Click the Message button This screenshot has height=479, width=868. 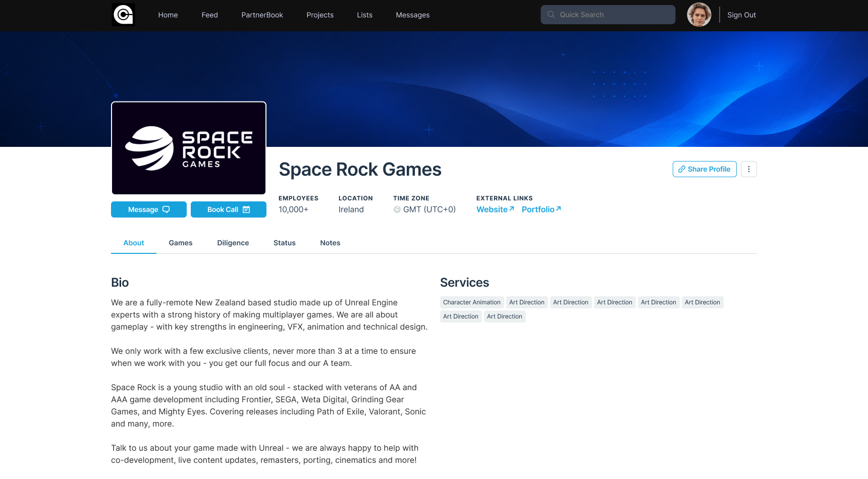(x=149, y=209)
